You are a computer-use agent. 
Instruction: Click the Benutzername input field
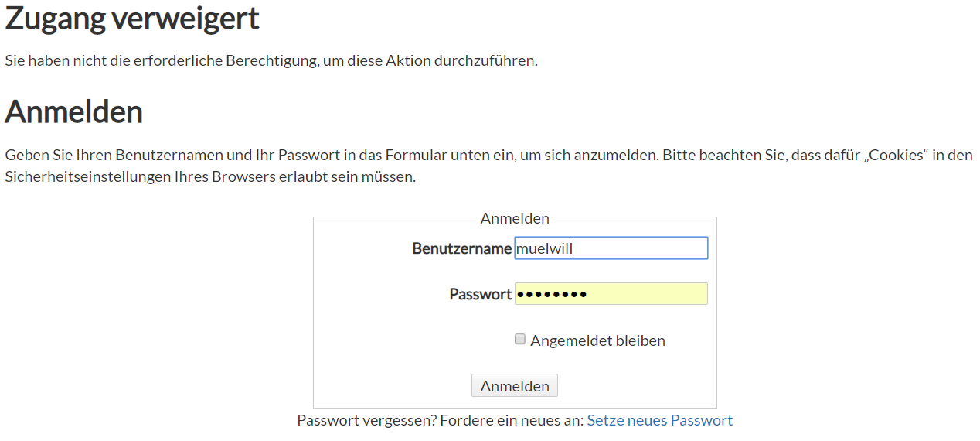click(611, 248)
